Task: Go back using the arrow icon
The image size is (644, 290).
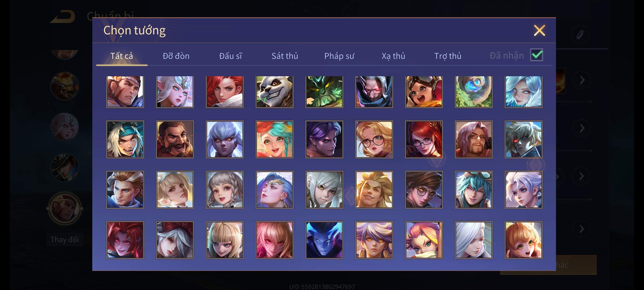Action: (x=63, y=17)
